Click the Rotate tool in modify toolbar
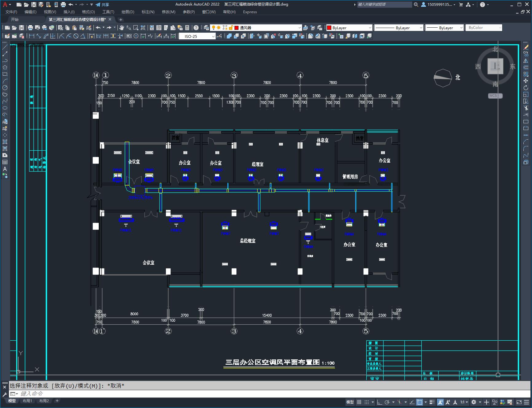Viewport: 532px width, 408px height. pos(526,88)
